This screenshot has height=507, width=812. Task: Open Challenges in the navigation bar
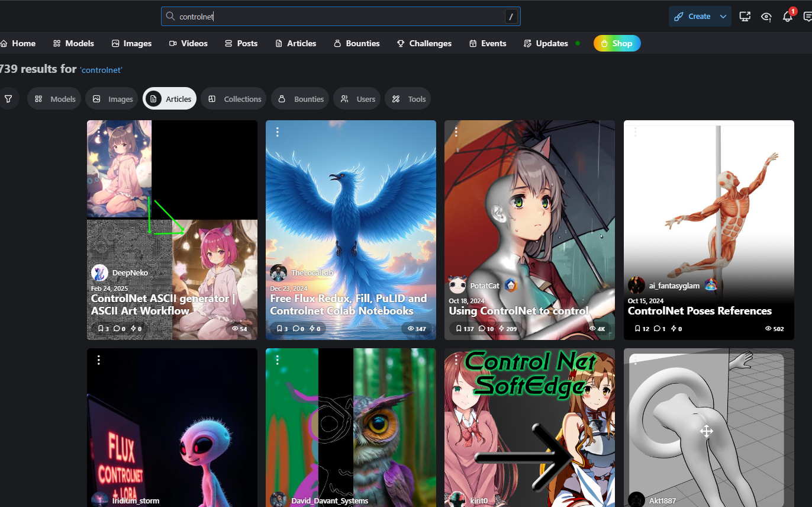[424, 43]
